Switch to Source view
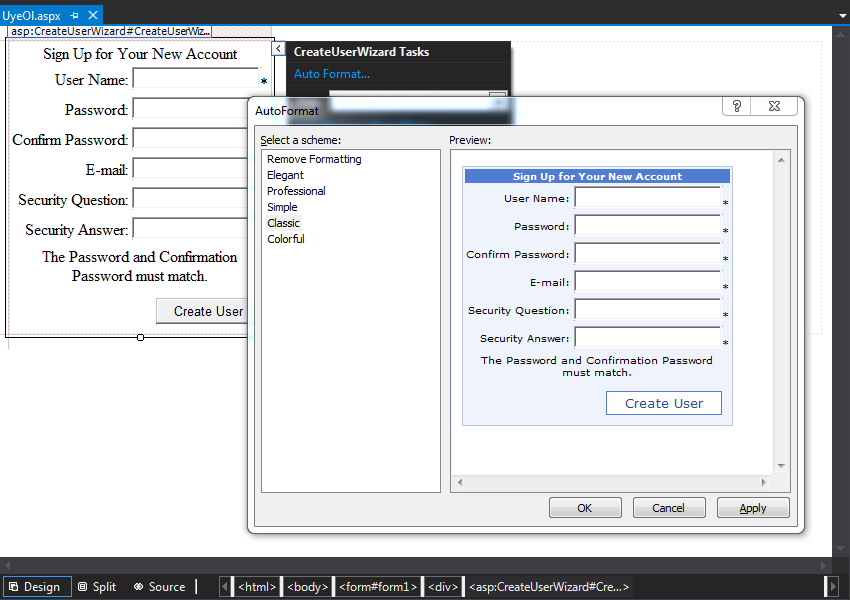 (160, 586)
